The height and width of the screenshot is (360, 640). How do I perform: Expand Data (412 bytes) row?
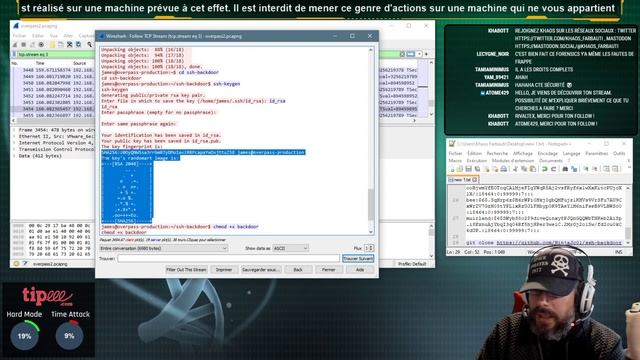pos(14,156)
